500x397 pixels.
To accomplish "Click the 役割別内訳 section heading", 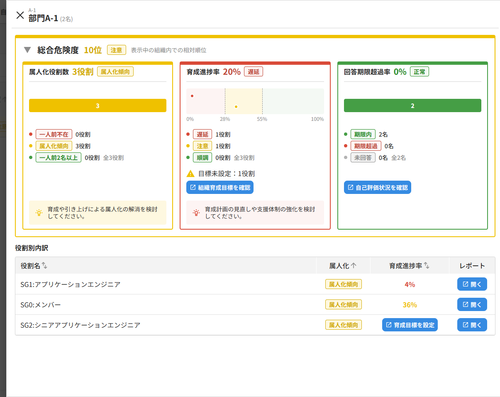I will (x=31, y=248).
